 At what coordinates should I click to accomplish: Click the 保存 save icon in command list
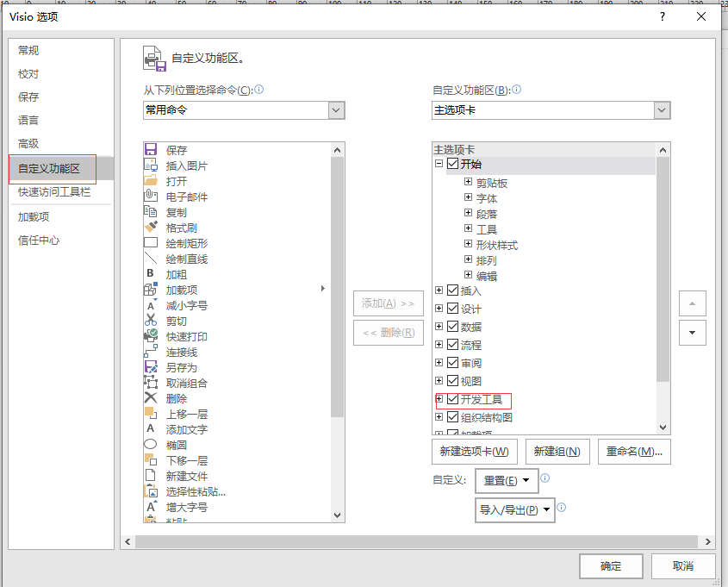(151, 149)
